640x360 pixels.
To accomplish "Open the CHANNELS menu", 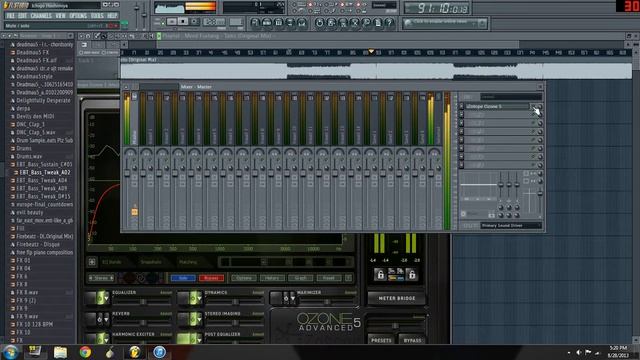I will [41, 16].
